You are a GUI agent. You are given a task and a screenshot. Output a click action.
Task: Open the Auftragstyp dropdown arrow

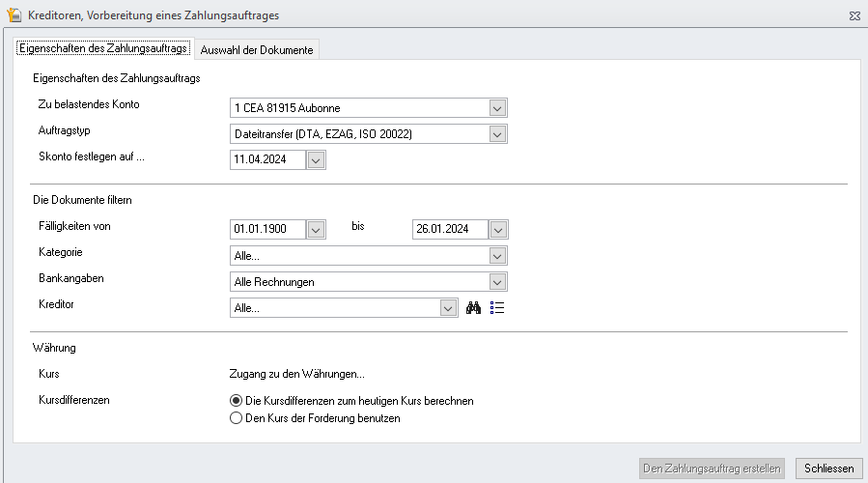pos(497,134)
